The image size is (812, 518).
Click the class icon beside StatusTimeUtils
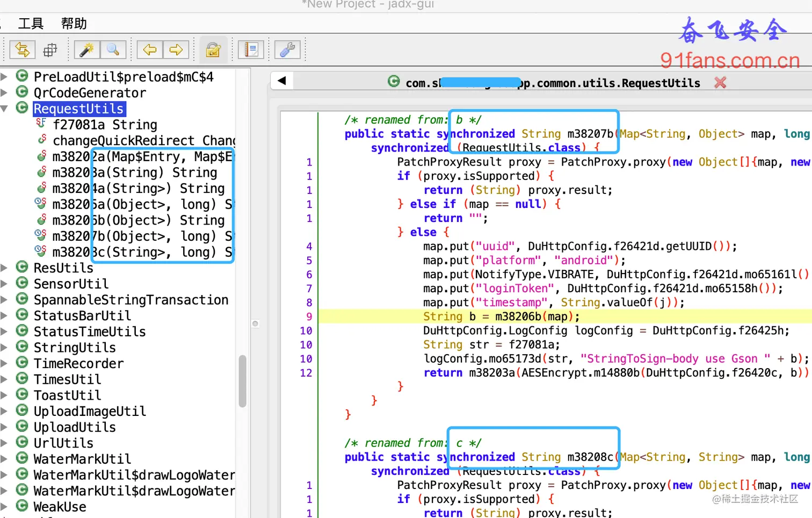coord(22,330)
